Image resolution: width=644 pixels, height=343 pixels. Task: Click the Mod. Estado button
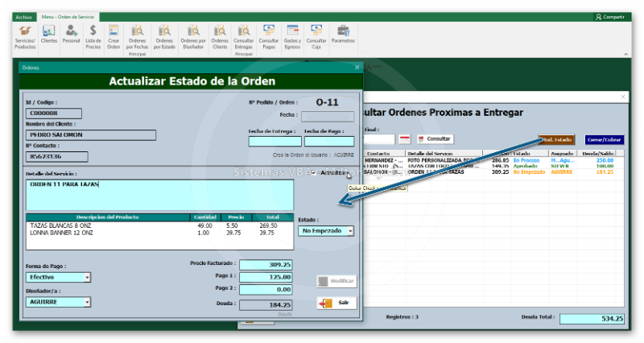[556, 139]
